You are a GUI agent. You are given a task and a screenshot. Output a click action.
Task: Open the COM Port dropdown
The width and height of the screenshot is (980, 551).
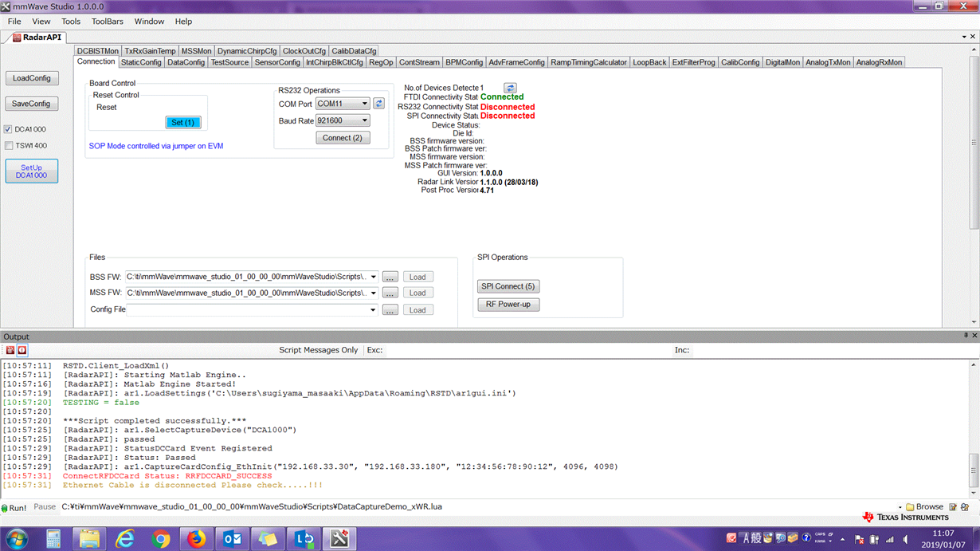[365, 104]
